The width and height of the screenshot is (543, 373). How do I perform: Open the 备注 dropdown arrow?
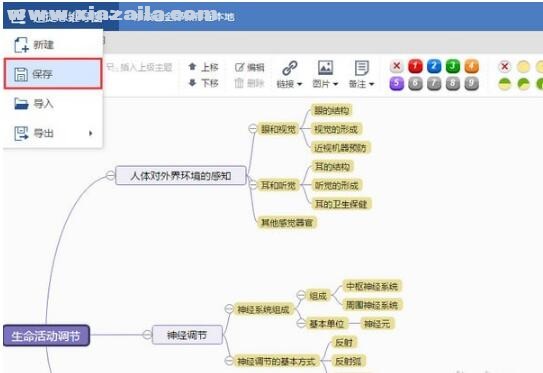[x=372, y=84]
